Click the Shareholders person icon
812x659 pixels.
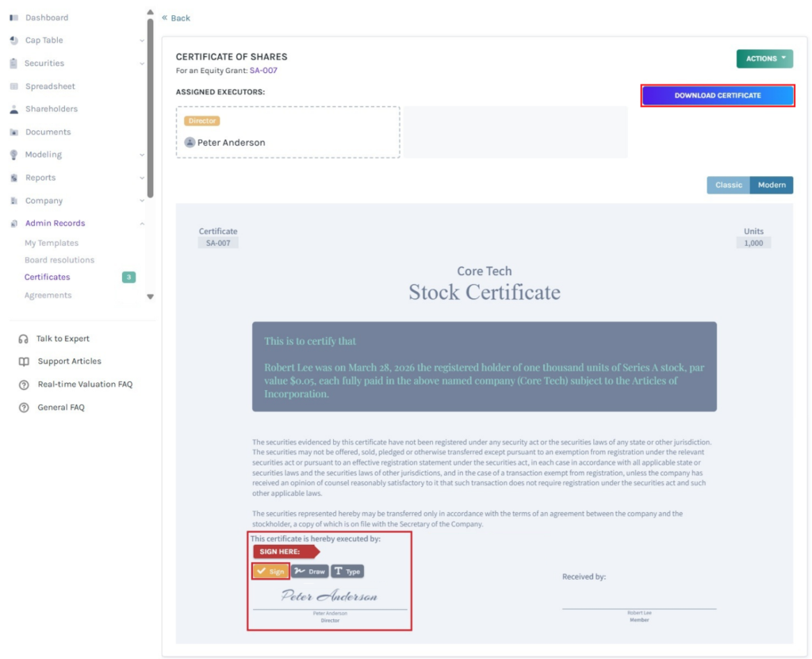pyautogui.click(x=13, y=109)
